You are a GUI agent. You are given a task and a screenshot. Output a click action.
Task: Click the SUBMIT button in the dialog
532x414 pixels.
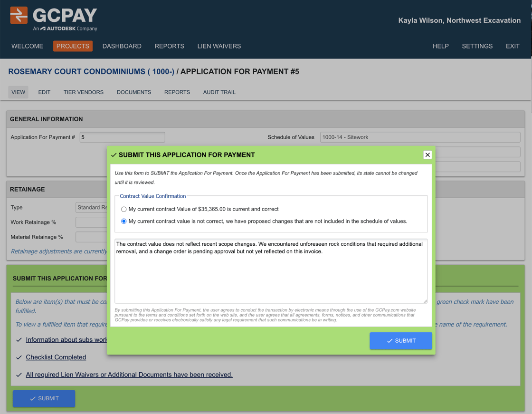(x=401, y=341)
